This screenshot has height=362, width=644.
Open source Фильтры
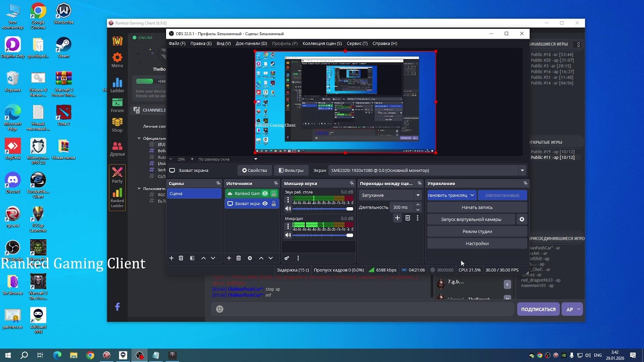coord(291,170)
